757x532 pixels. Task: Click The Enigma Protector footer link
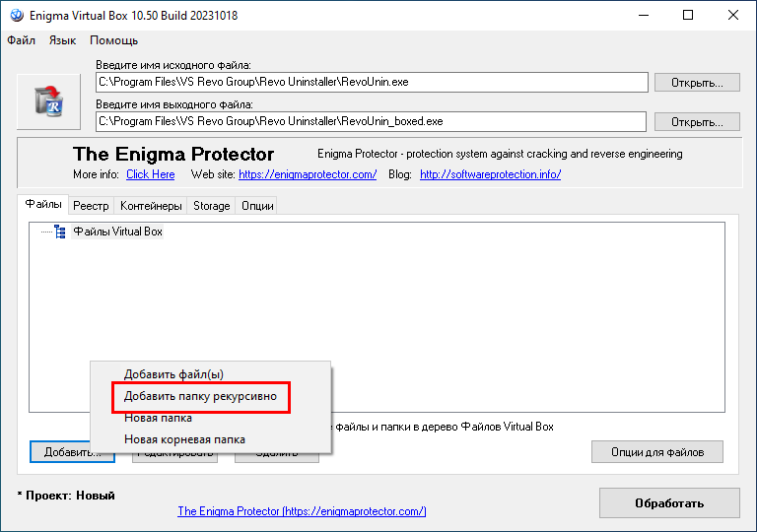302,511
